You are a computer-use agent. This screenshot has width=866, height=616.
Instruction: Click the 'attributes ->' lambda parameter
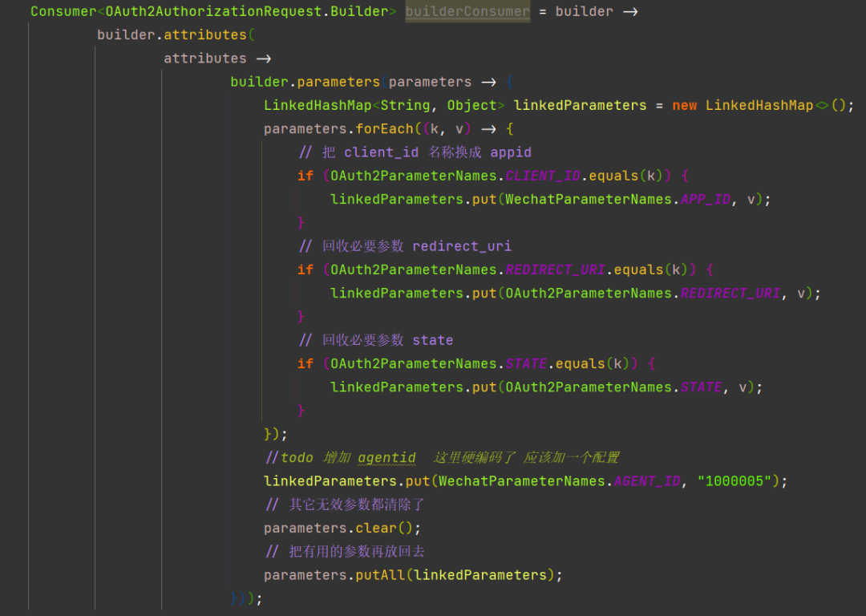pos(217,59)
